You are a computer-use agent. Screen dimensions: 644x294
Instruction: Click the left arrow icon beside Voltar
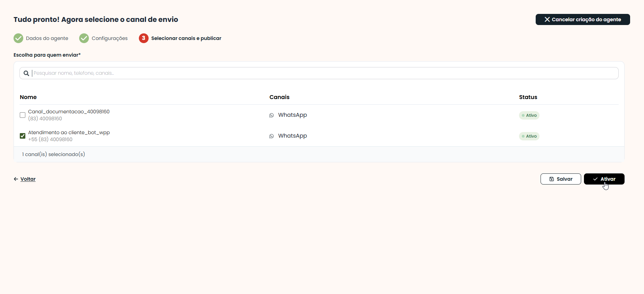16,179
